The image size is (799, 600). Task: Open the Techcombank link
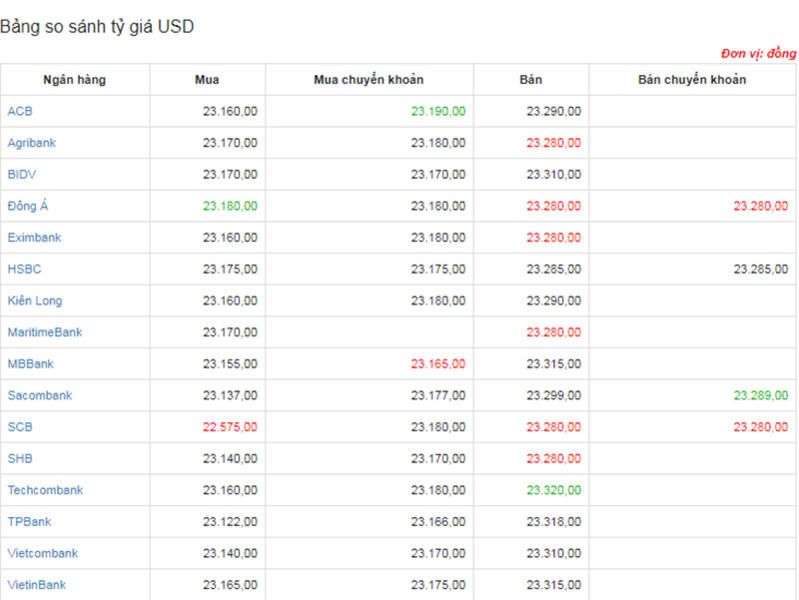point(45,490)
